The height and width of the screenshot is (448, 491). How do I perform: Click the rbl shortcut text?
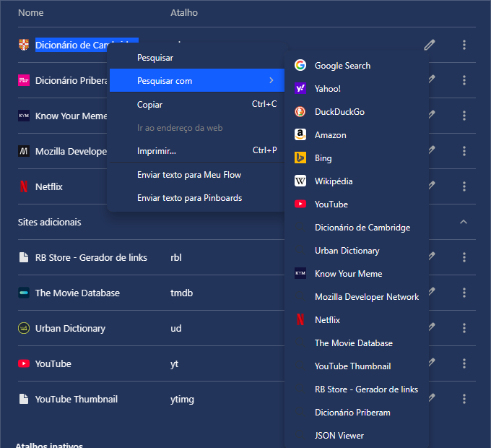[x=176, y=257]
